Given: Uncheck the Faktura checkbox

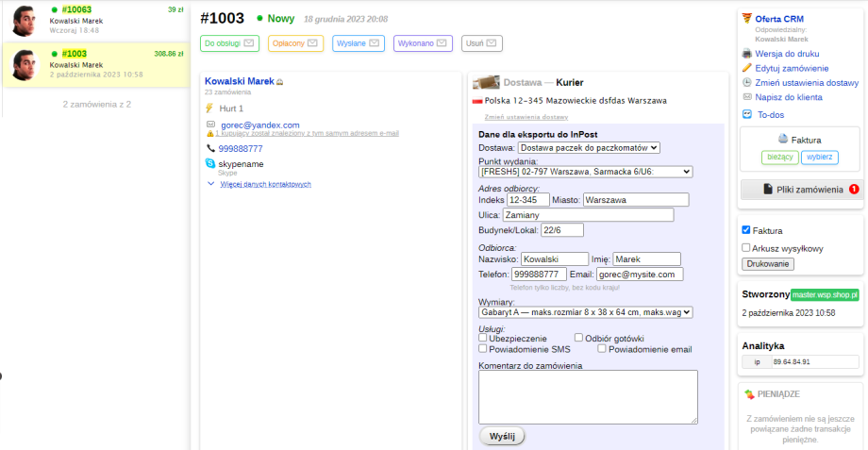Looking at the screenshot, I should pyautogui.click(x=746, y=230).
